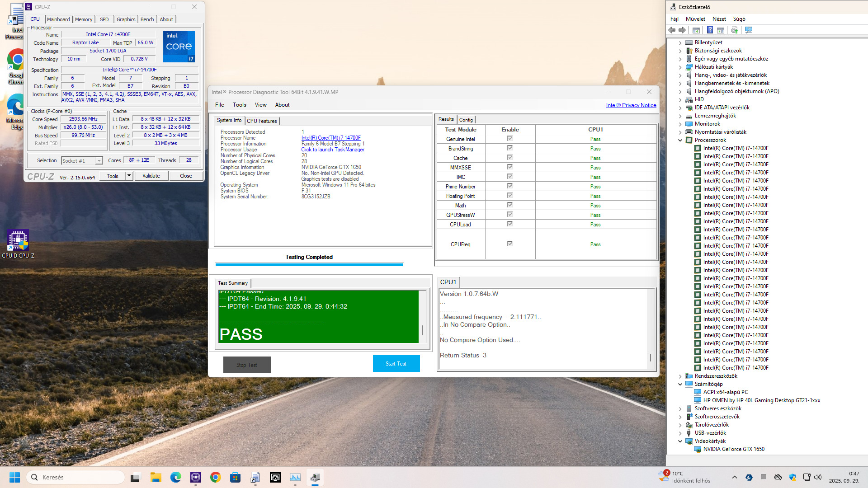
Task: Collapse the Processzorok tree node
Action: click(x=680, y=140)
